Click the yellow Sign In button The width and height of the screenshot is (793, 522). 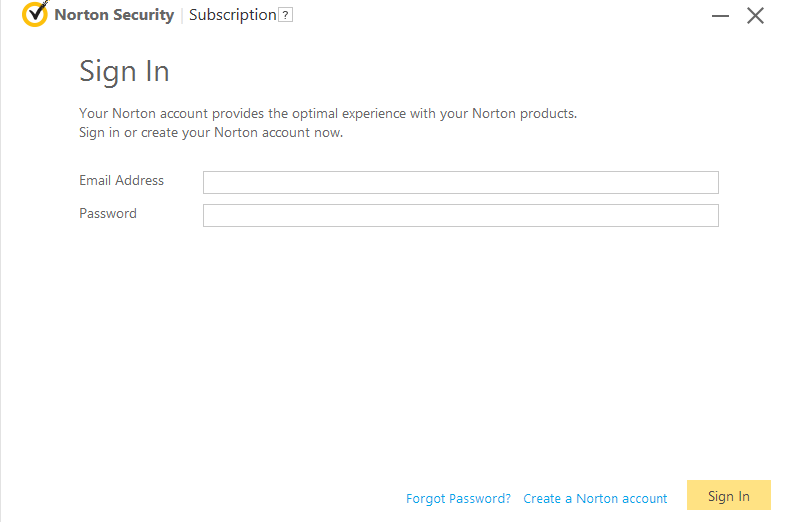(x=729, y=495)
